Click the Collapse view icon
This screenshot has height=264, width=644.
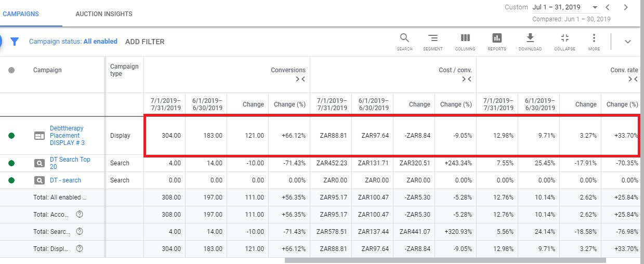564,39
